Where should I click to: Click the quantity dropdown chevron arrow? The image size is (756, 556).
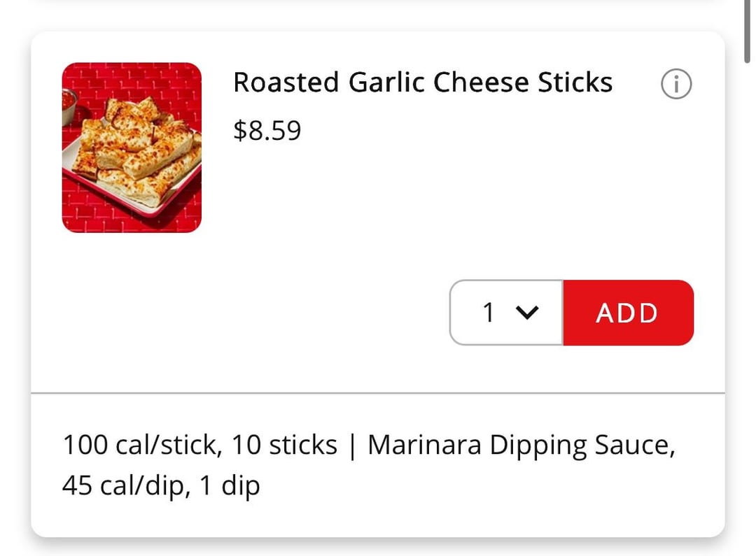click(x=527, y=314)
